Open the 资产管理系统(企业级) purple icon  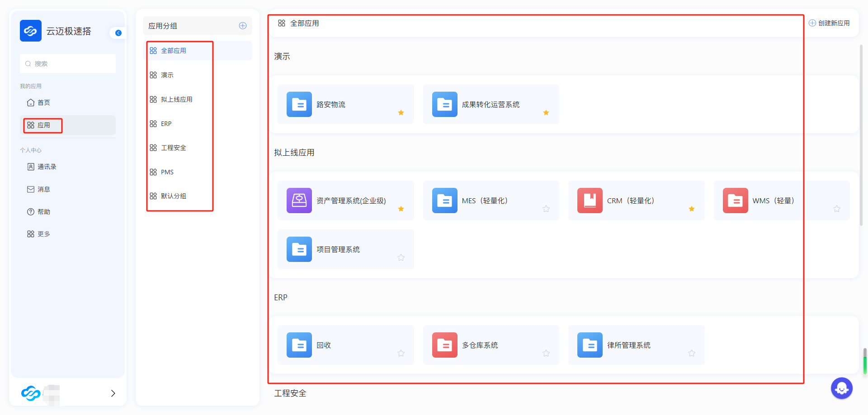click(299, 201)
